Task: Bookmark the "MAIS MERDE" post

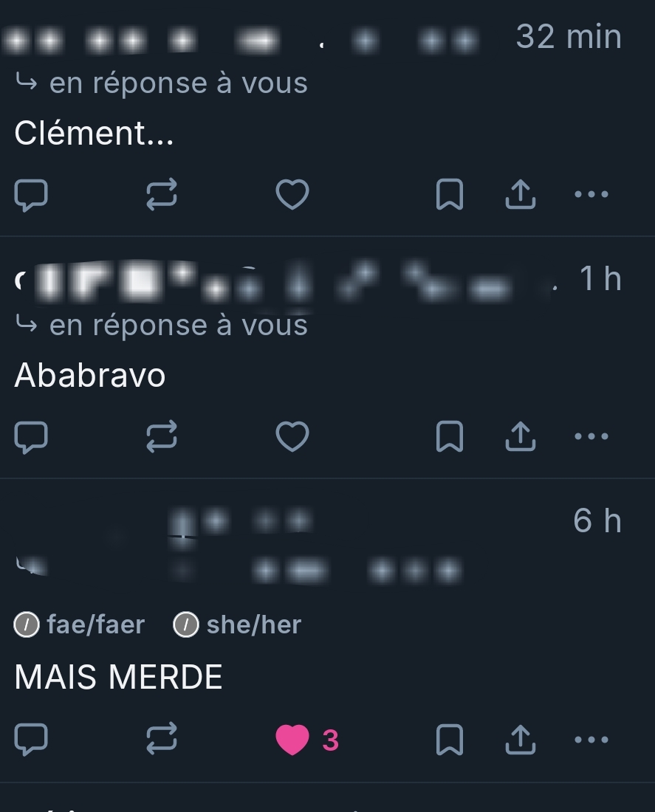Action: (x=449, y=739)
